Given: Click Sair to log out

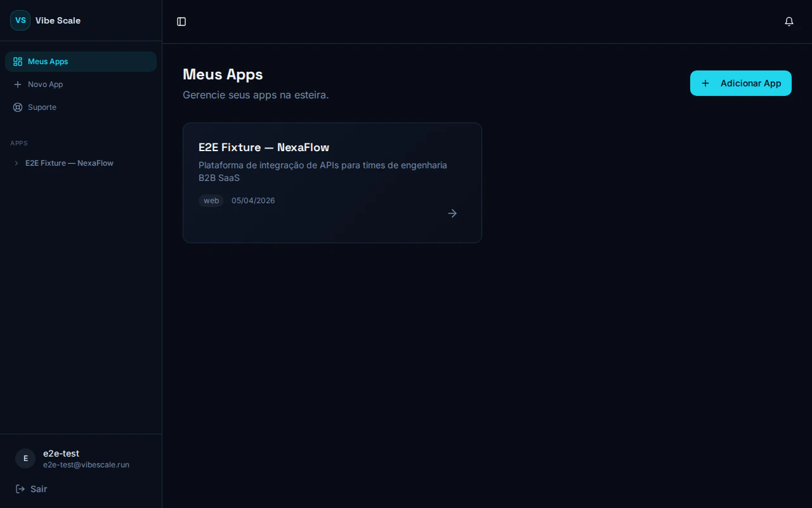Looking at the screenshot, I should tap(38, 489).
